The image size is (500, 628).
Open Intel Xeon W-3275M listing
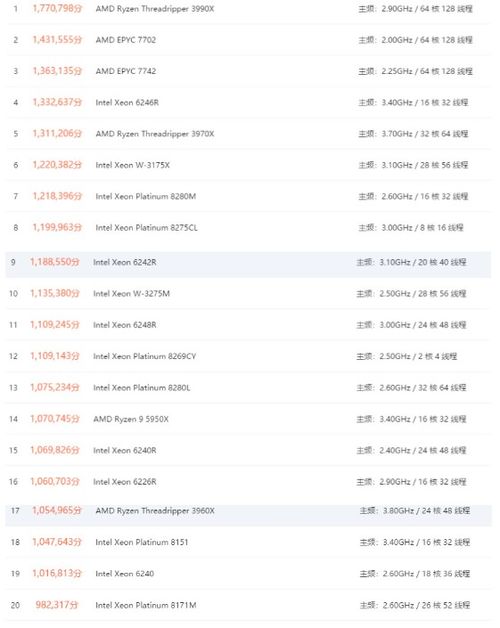pyautogui.click(x=131, y=294)
